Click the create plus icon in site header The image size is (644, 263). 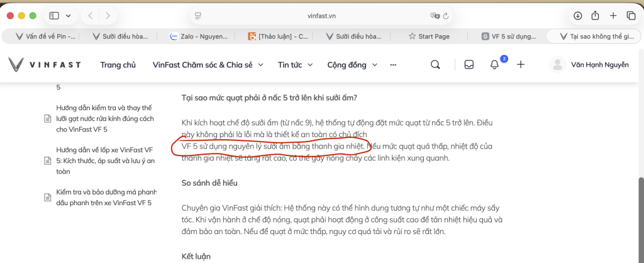point(521,65)
